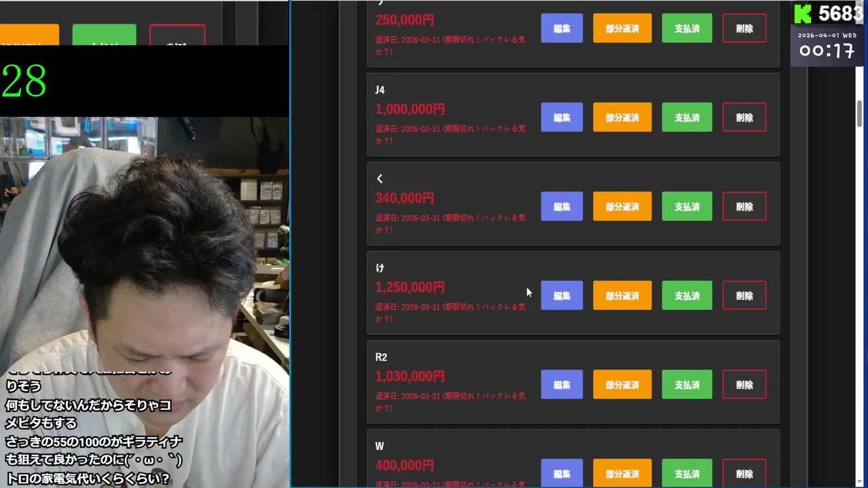Image resolution: width=868 pixels, height=488 pixels.
Task: Select the く entry name
Action: [x=380, y=179]
